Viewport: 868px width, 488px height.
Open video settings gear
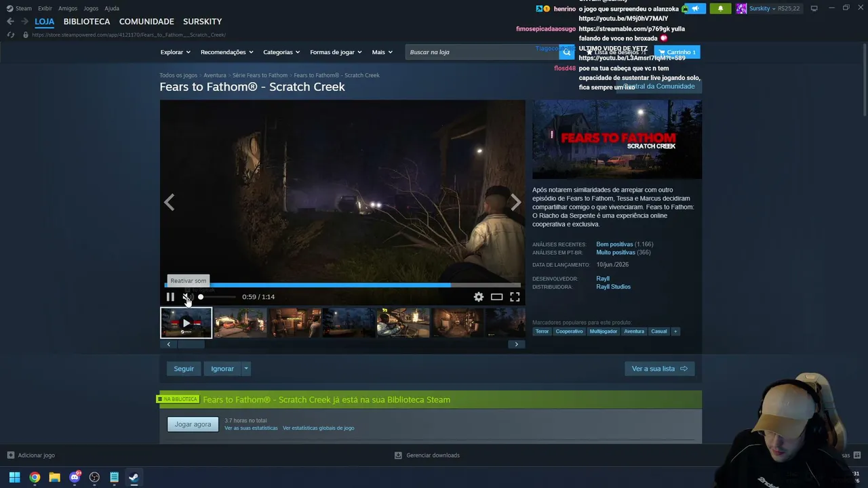click(479, 297)
